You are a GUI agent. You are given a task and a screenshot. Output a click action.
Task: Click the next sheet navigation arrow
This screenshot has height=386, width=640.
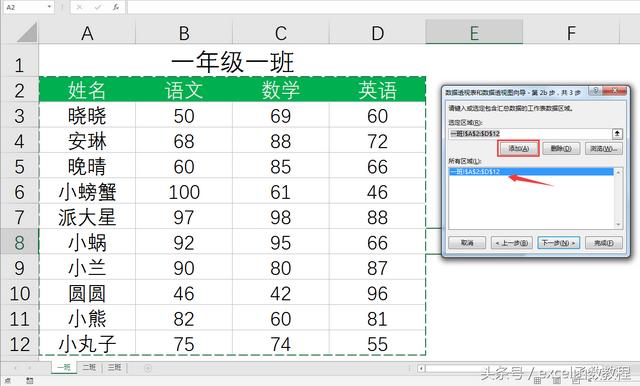tap(29, 368)
